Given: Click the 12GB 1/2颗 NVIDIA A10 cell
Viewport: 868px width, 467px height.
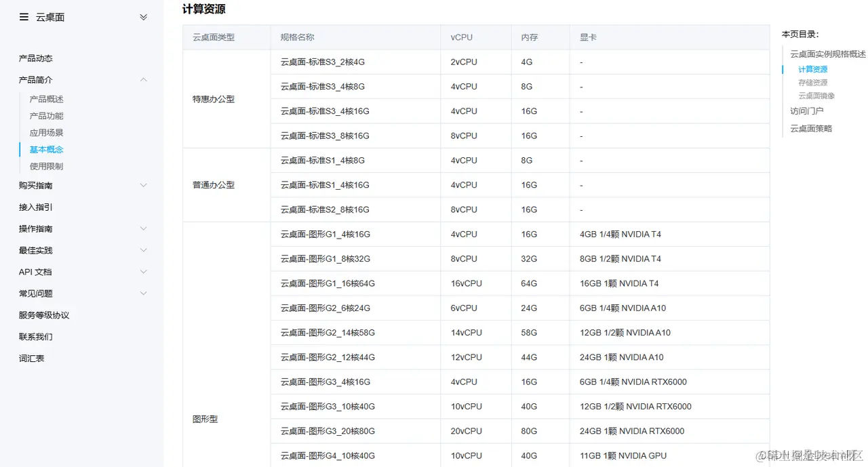Looking at the screenshot, I should [670, 333].
